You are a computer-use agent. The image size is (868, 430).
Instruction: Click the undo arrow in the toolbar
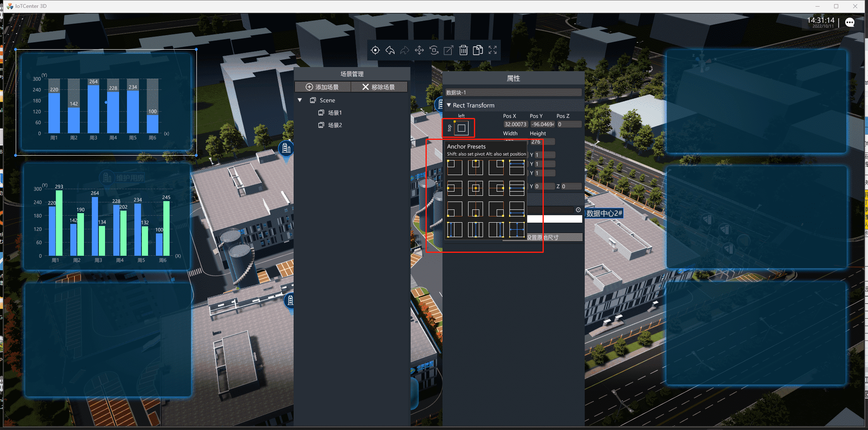(390, 50)
